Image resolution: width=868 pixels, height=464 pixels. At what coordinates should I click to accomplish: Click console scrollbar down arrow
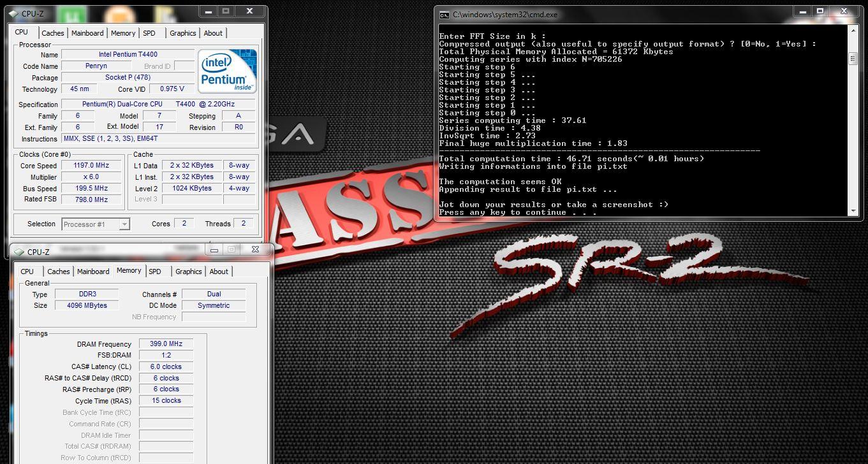[x=853, y=210]
